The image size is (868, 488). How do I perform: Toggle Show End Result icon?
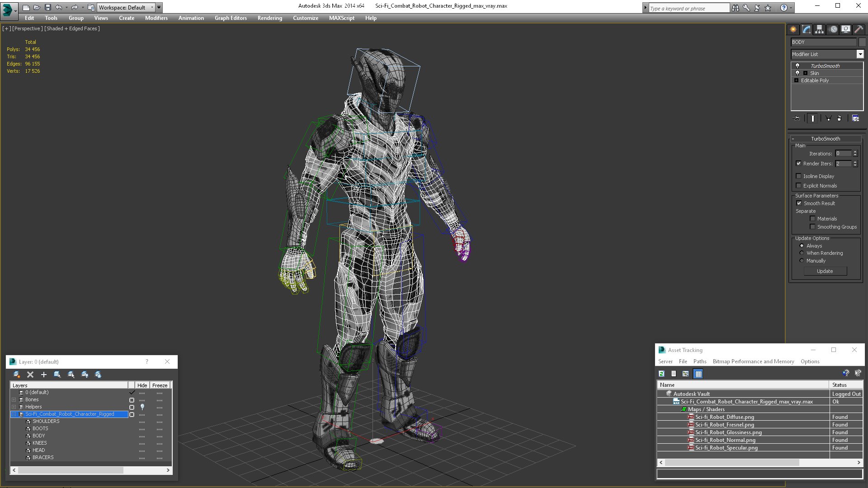click(x=813, y=118)
